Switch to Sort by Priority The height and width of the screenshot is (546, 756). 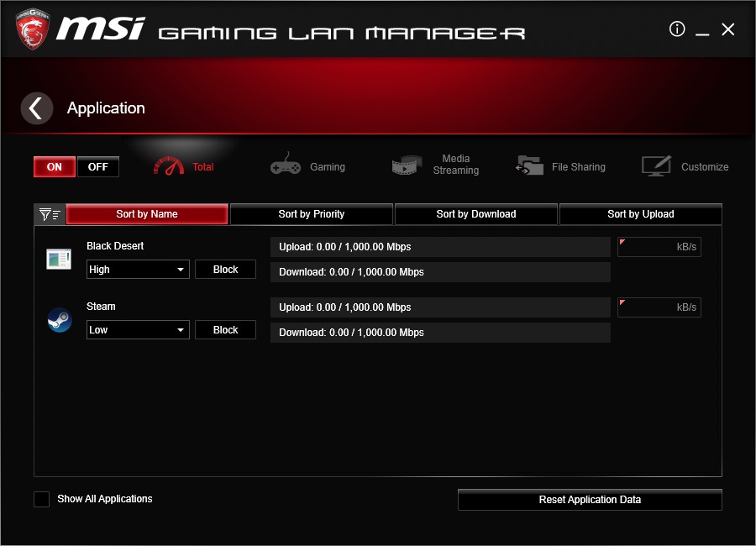tap(311, 213)
